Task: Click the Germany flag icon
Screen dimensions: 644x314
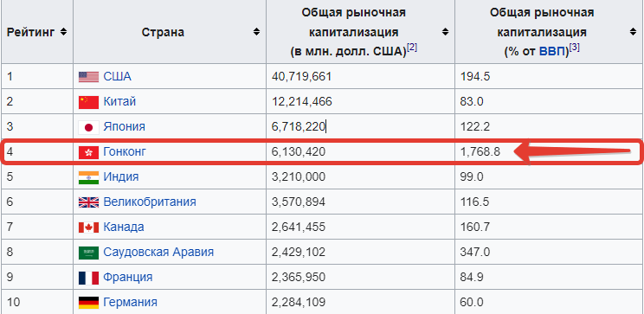Action: pyautogui.click(x=88, y=303)
